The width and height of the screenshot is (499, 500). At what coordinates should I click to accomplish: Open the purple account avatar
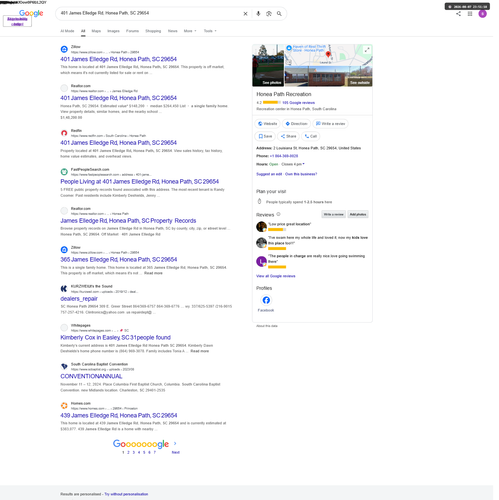pyautogui.click(x=482, y=14)
